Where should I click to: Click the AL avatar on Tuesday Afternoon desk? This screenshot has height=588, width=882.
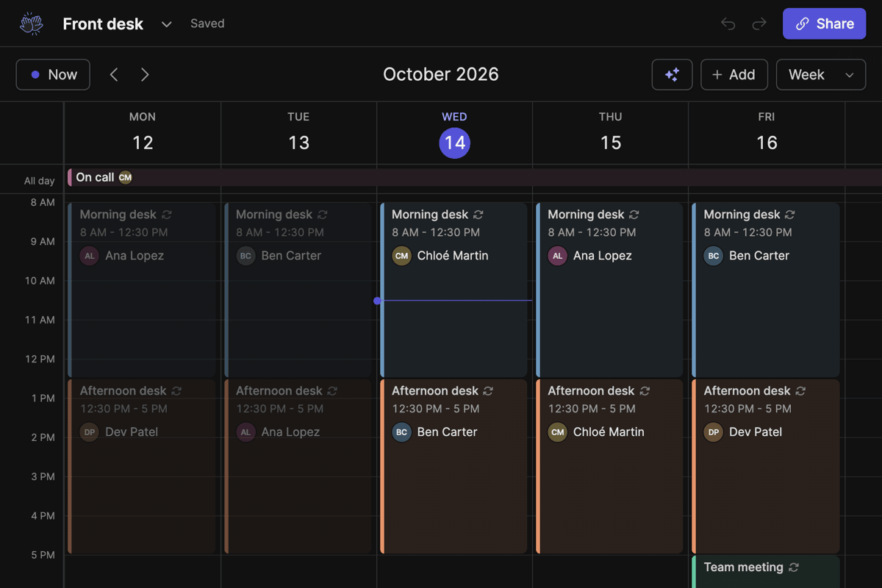pos(245,432)
